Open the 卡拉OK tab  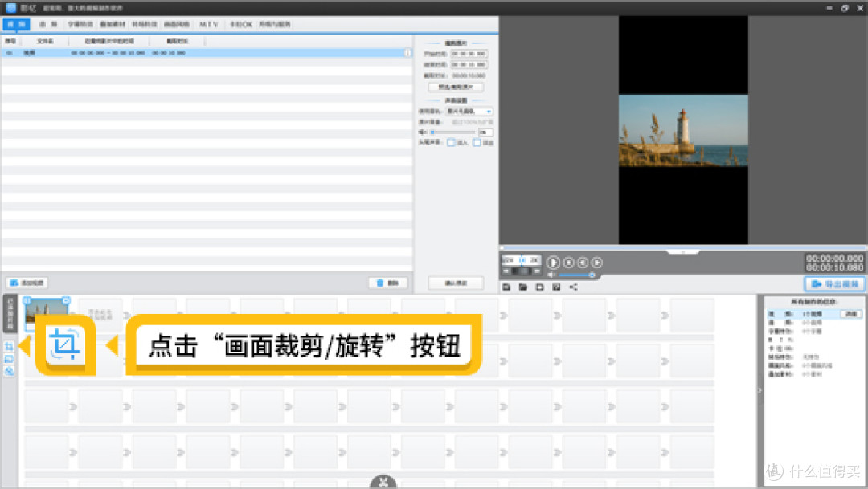coord(241,24)
